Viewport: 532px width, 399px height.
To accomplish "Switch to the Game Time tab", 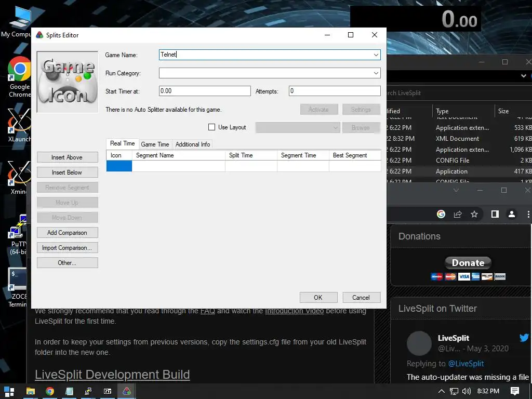I will [x=155, y=144].
